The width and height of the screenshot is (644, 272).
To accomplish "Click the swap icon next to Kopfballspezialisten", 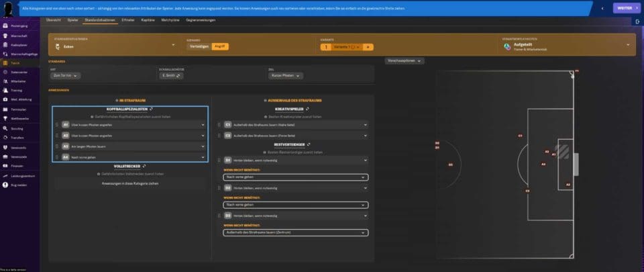I will pos(153,108).
